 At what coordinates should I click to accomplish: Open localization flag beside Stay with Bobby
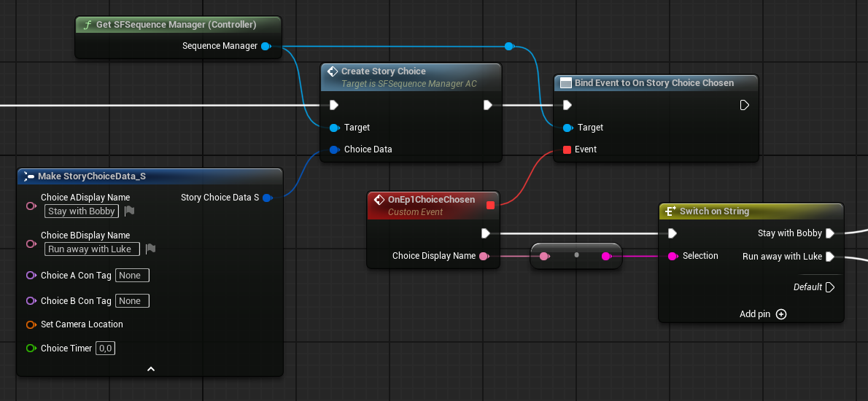click(130, 211)
